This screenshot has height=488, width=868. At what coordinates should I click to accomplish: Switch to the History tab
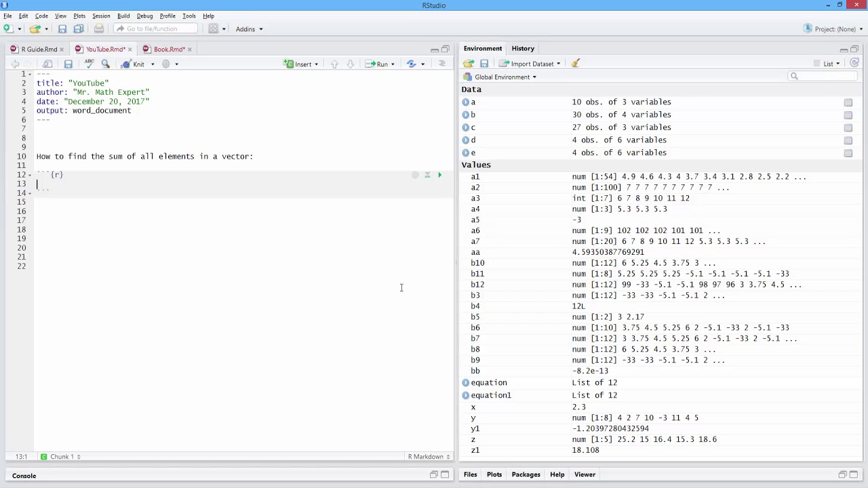tap(523, 49)
